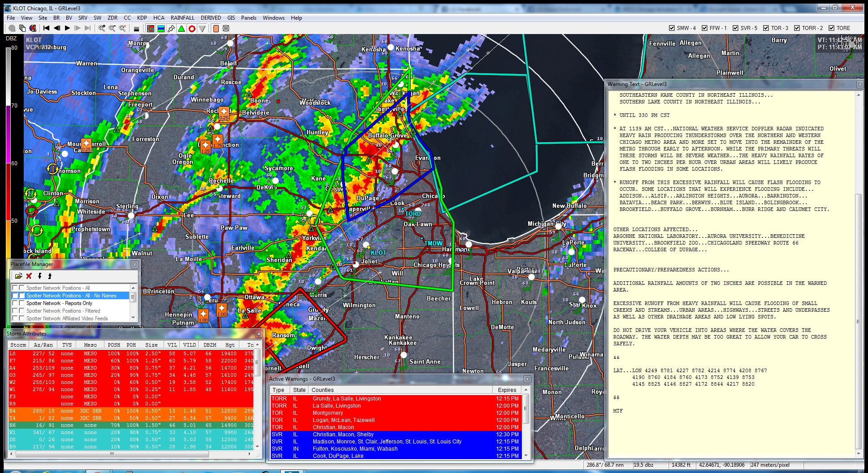The height and width of the screenshot is (473, 868).
Task: Click the Expires column header
Action: point(507,390)
